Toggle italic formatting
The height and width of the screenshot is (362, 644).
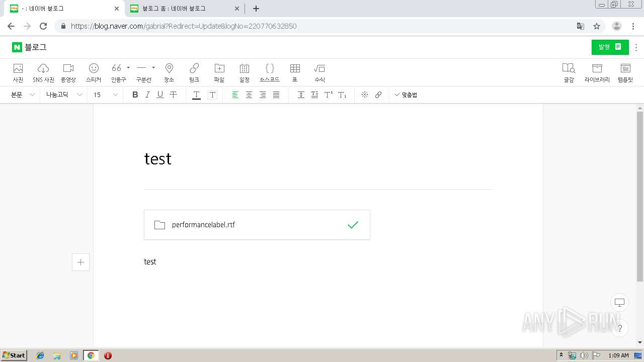(x=147, y=95)
